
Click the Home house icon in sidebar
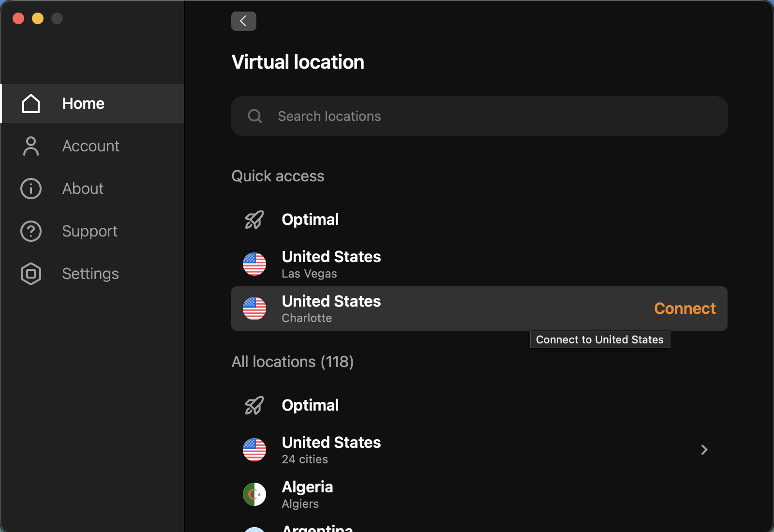point(31,103)
